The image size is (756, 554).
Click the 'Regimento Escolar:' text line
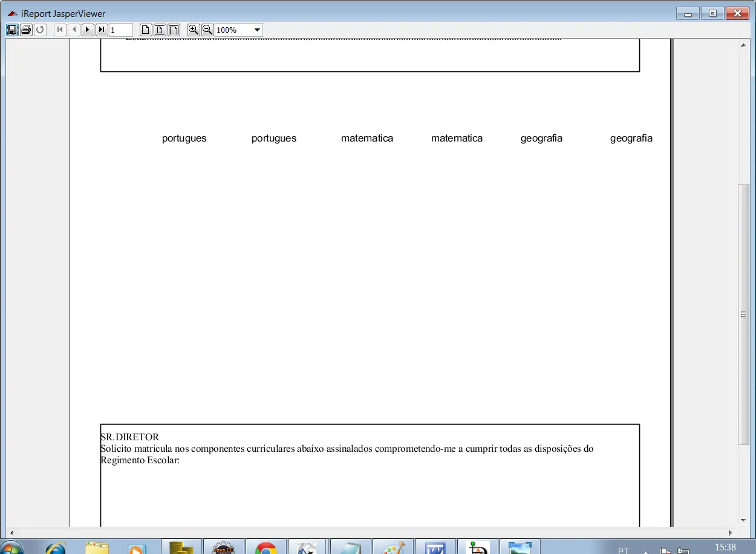tap(140, 460)
